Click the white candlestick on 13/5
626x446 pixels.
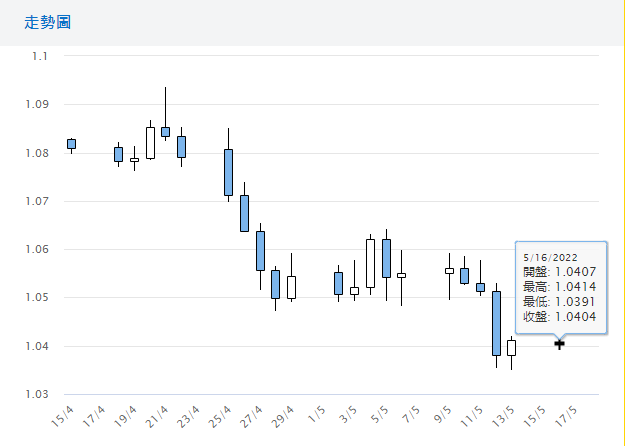click(511, 347)
